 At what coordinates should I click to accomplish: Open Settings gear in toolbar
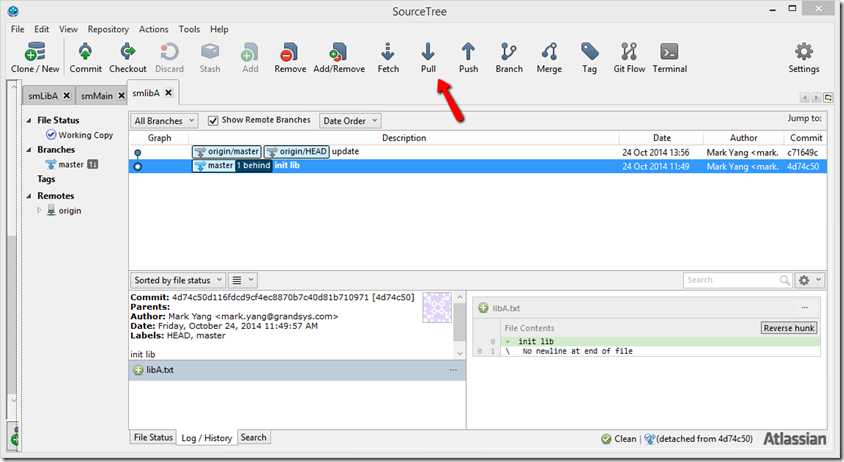coord(804,58)
